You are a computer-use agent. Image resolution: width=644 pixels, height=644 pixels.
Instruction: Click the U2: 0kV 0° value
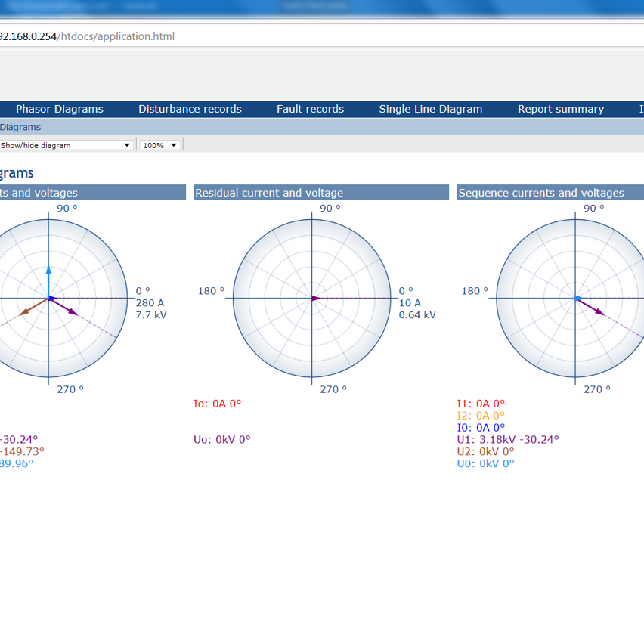pos(485,451)
